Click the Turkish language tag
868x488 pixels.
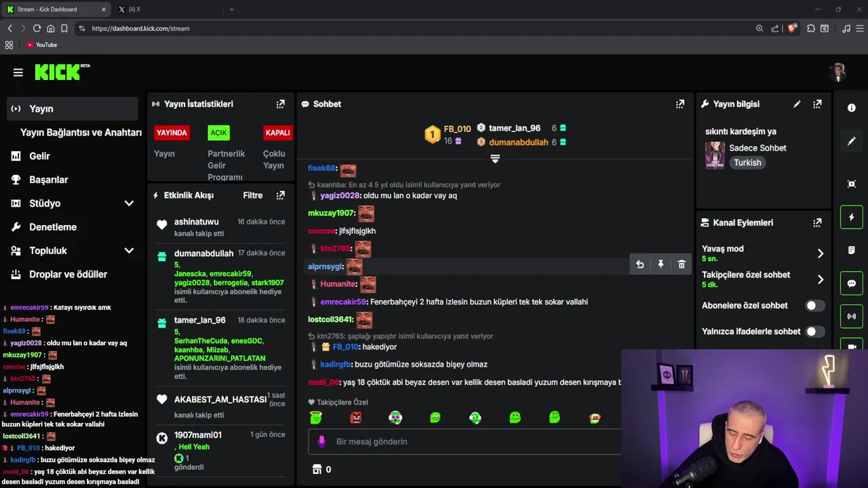click(x=747, y=163)
